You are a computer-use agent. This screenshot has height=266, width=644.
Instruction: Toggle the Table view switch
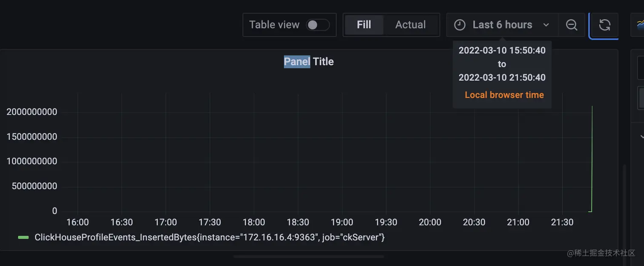point(318,25)
